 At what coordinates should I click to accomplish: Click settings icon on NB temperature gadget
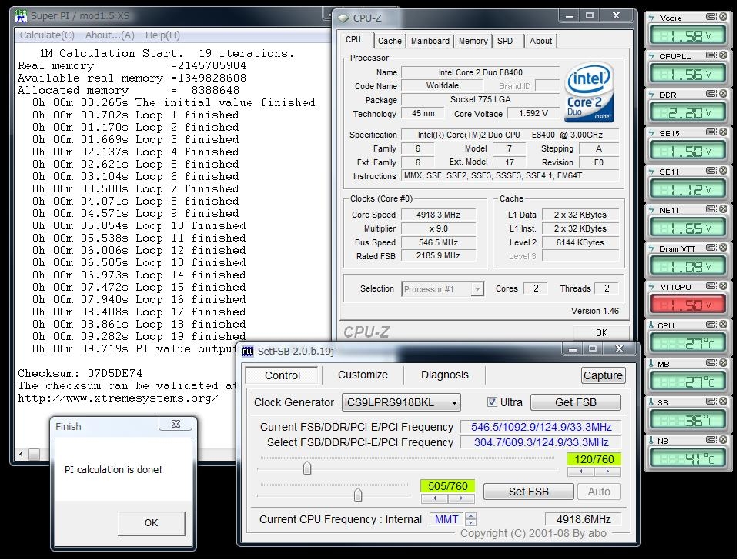coord(711,440)
